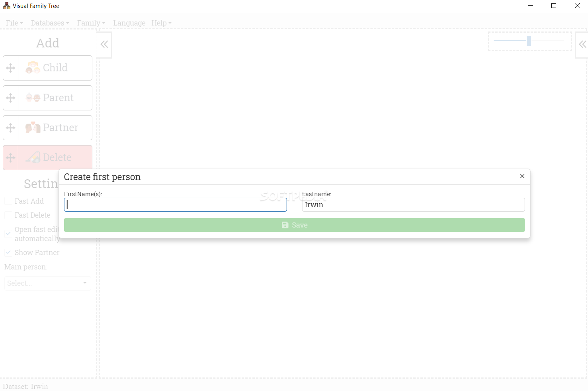Open the Help menu
The image size is (588, 391).
[161, 23]
